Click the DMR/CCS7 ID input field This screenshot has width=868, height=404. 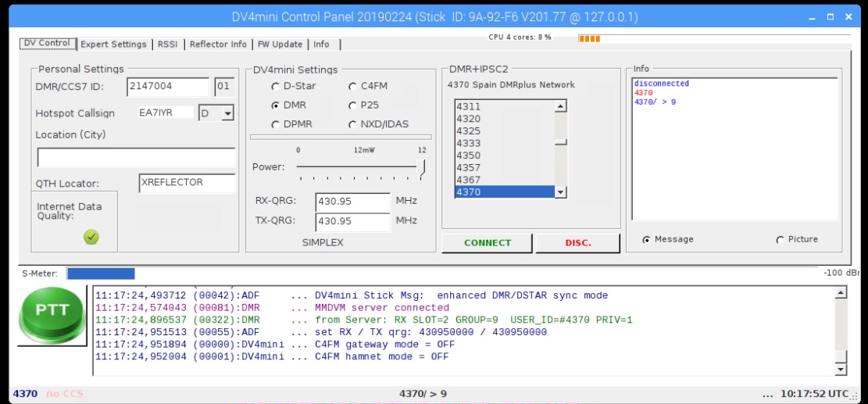pyautogui.click(x=168, y=86)
